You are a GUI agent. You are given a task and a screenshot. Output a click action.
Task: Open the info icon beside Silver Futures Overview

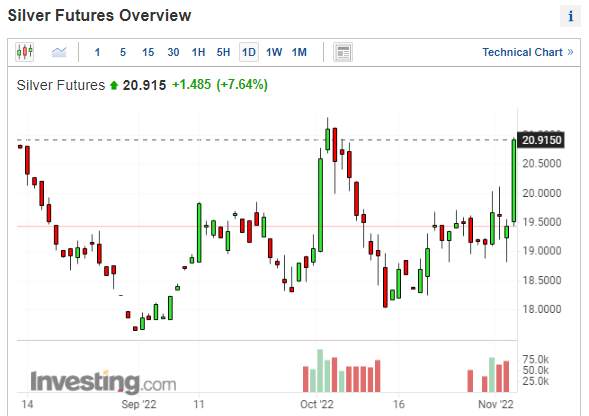570,16
